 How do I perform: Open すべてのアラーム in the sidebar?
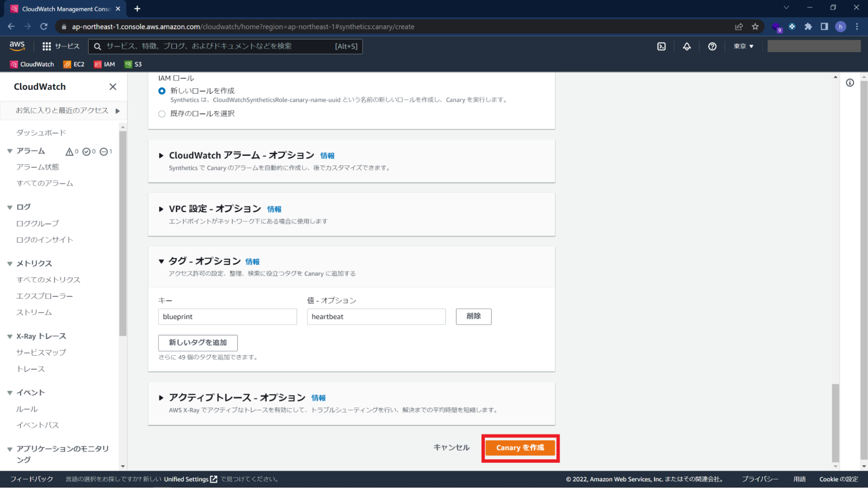point(45,183)
